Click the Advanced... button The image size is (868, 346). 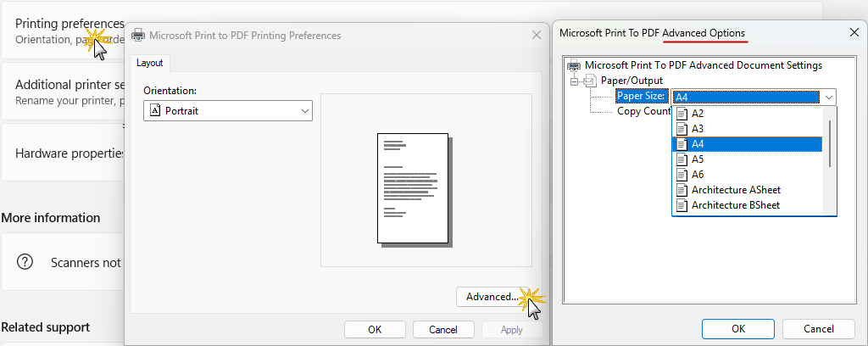(x=492, y=297)
